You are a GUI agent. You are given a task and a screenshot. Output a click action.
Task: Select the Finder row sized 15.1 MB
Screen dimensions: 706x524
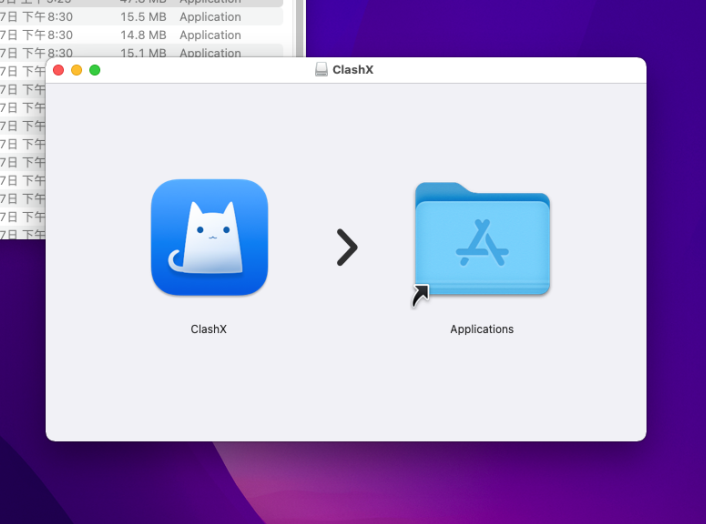coord(141,51)
